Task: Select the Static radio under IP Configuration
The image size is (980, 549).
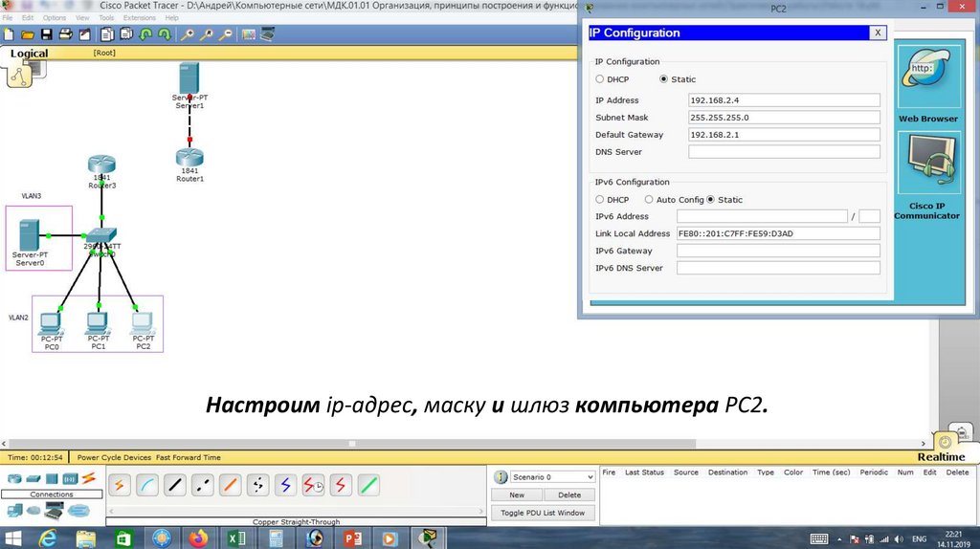Action: pyautogui.click(x=664, y=79)
